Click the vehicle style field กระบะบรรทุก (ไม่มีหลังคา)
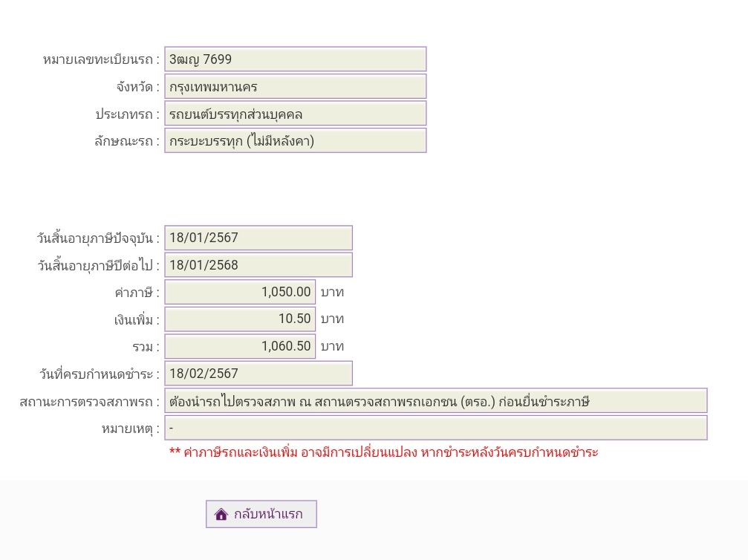Screen dimensions: 748x560 pos(296,140)
